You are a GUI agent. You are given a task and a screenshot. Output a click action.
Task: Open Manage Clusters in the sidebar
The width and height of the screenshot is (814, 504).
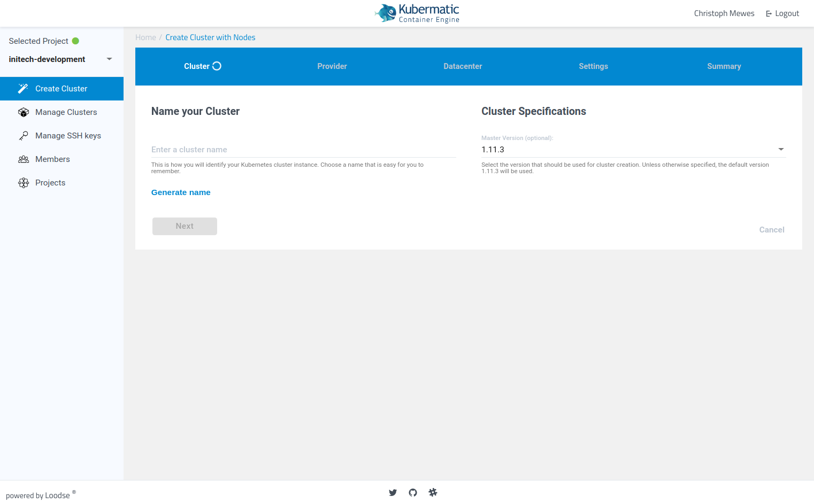pos(62,112)
